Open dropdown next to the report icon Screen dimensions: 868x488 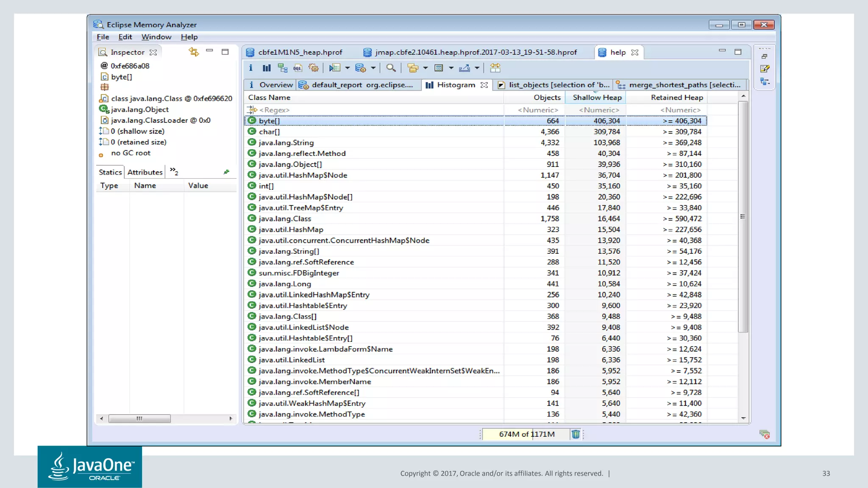[347, 68]
